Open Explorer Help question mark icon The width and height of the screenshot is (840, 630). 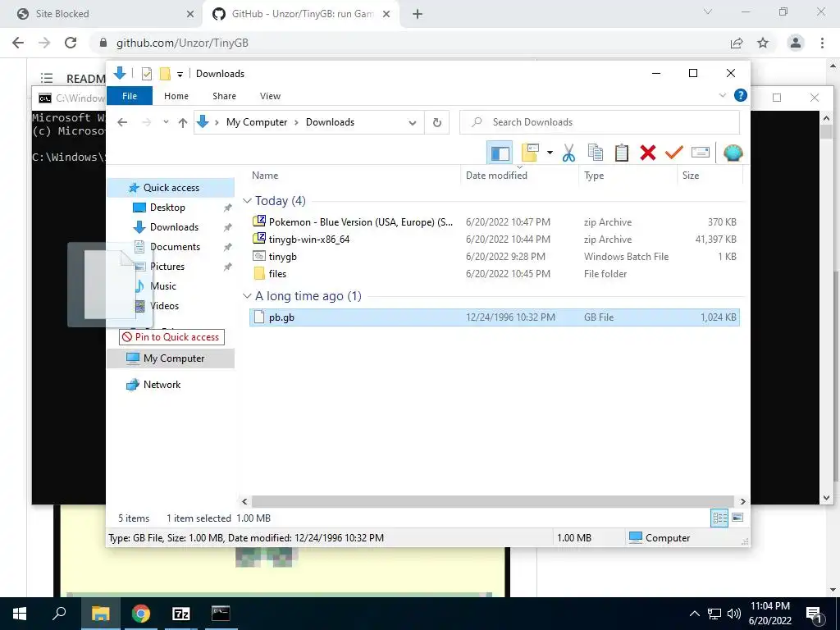point(741,95)
